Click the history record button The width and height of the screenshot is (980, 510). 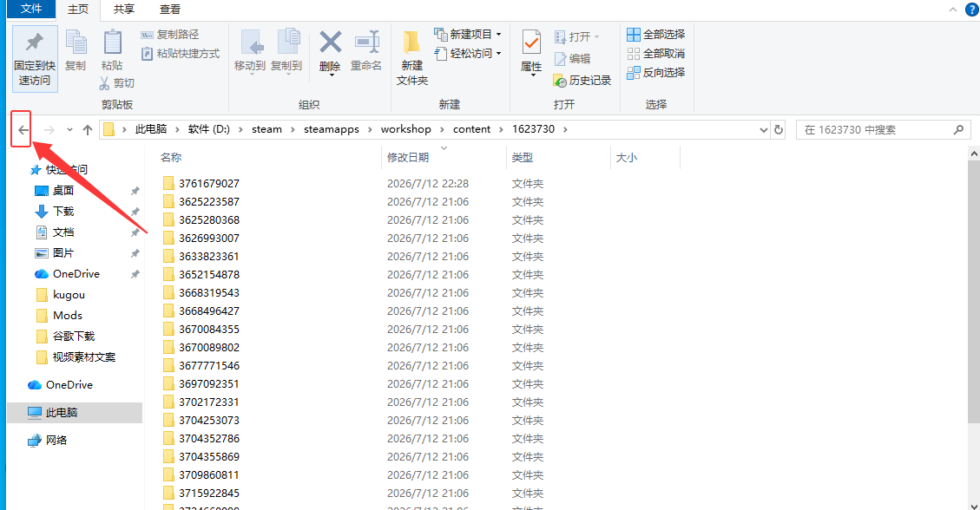tap(582, 81)
